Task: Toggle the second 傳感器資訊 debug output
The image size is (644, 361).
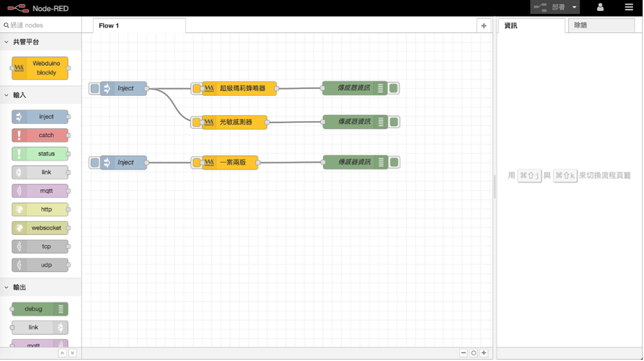Action: point(394,122)
